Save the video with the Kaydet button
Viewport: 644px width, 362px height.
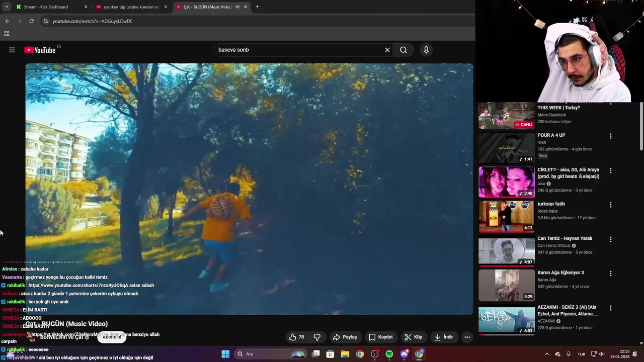(381, 337)
